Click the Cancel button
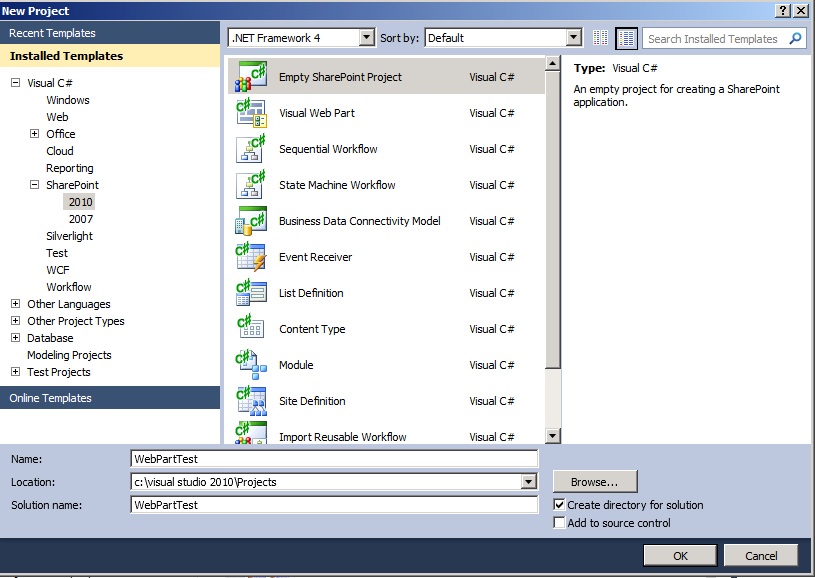 click(761, 556)
